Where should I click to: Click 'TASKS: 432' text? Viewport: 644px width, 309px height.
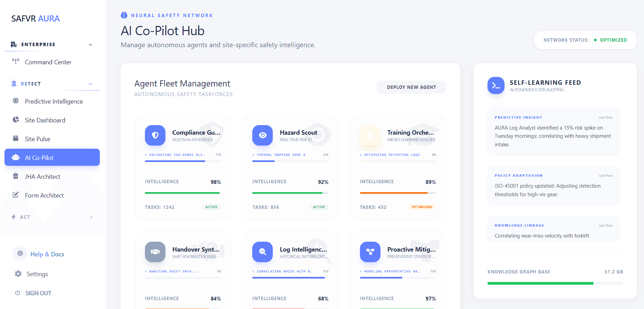(x=373, y=207)
